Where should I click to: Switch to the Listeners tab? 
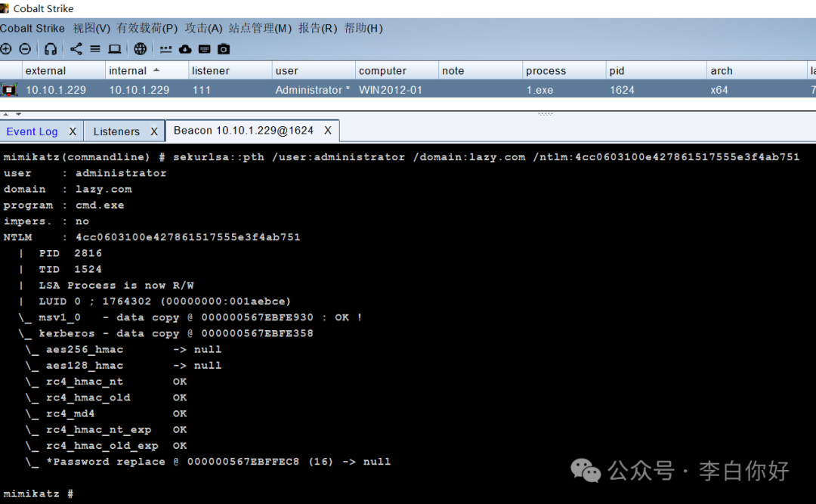(x=116, y=131)
